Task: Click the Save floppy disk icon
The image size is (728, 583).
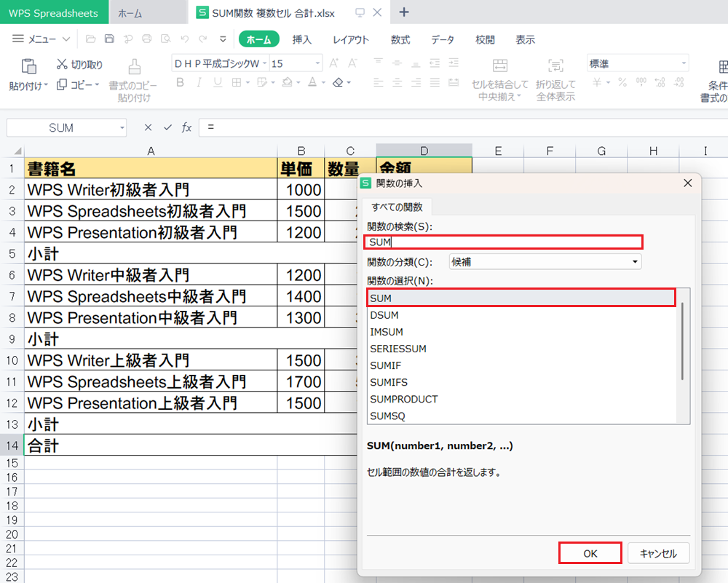Action: tap(110, 39)
